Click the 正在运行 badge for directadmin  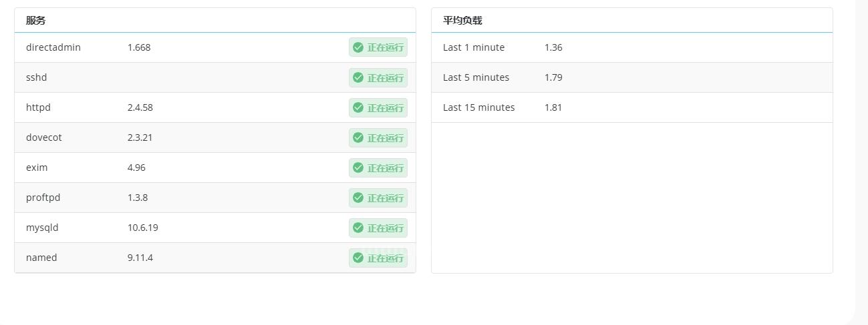pyautogui.click(x=378, y=47)
